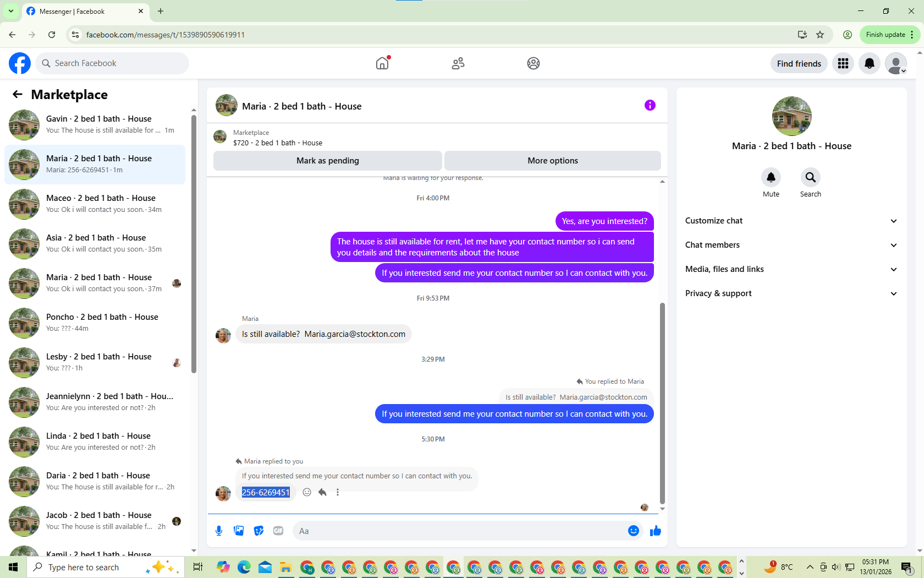Open Windows notification center icon
Image resolution: width=924 pixels, height=578 pixels.
pos(907,567)
